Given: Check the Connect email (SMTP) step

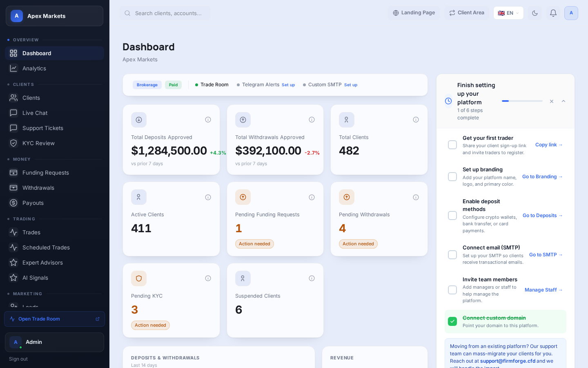Looking at the screenshot, I should point(452,255).
